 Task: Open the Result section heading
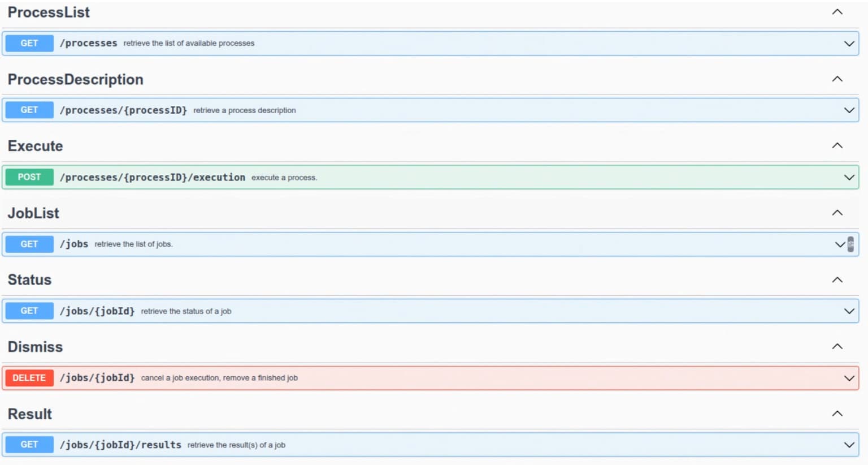(x=30, y=414)
